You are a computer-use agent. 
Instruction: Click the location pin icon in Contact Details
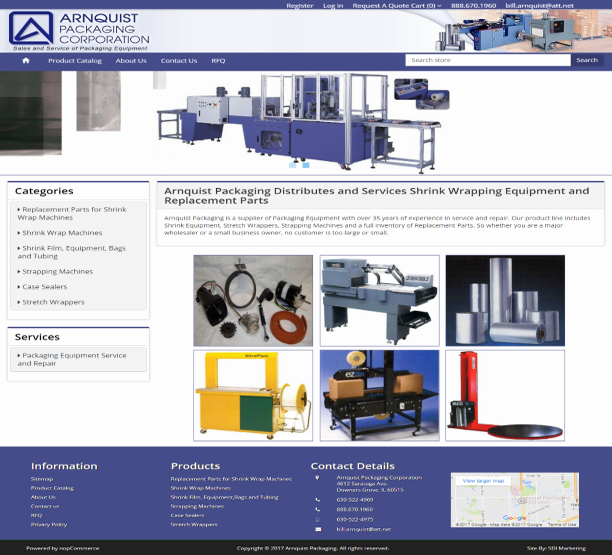point(317,478)
